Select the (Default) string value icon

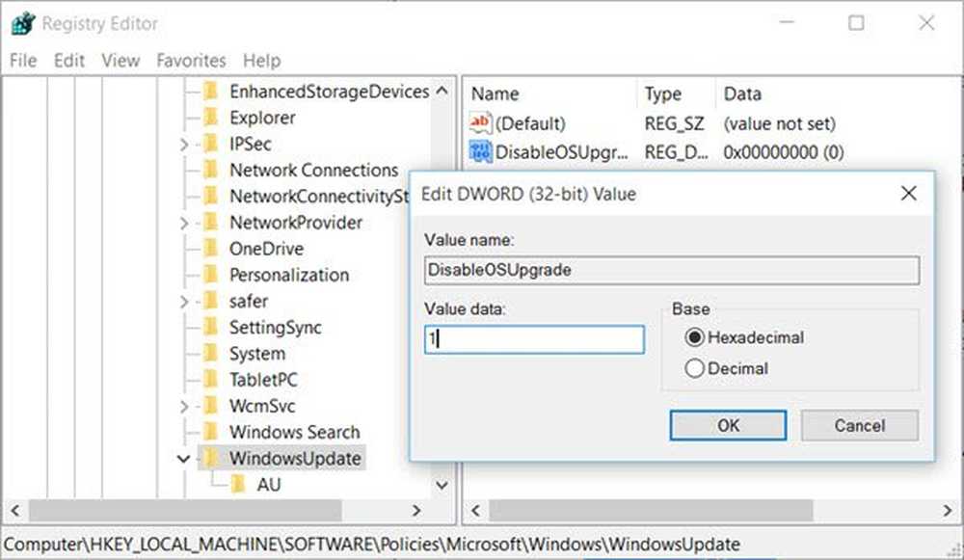[x=480, y=123]
